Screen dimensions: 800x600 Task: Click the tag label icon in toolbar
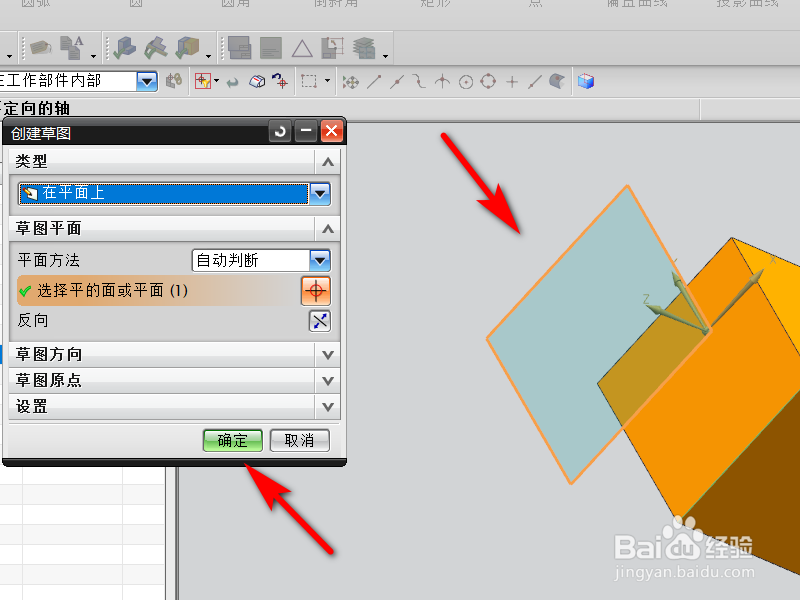click(x=41, y=47)
